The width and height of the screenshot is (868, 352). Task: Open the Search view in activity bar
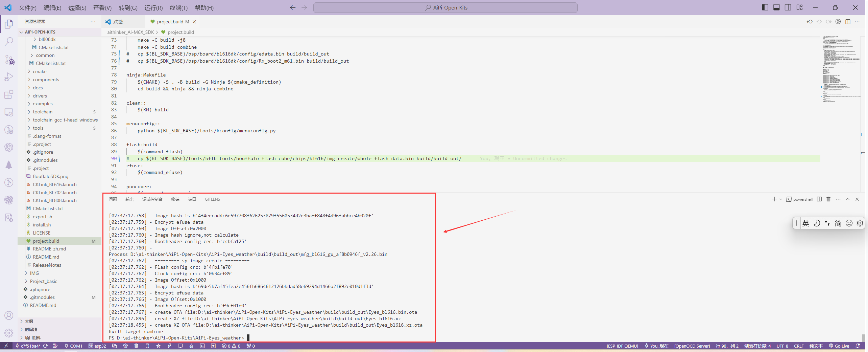[x=9, y=42]
